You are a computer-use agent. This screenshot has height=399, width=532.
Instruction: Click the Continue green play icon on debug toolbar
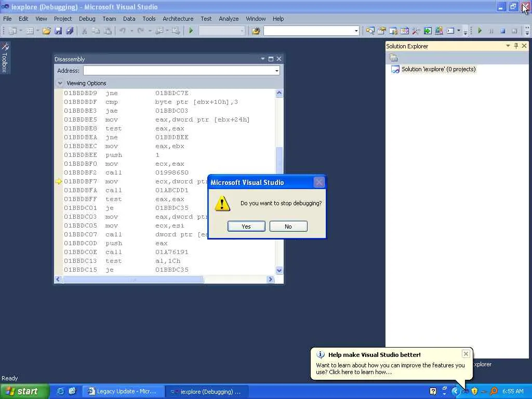480,31
